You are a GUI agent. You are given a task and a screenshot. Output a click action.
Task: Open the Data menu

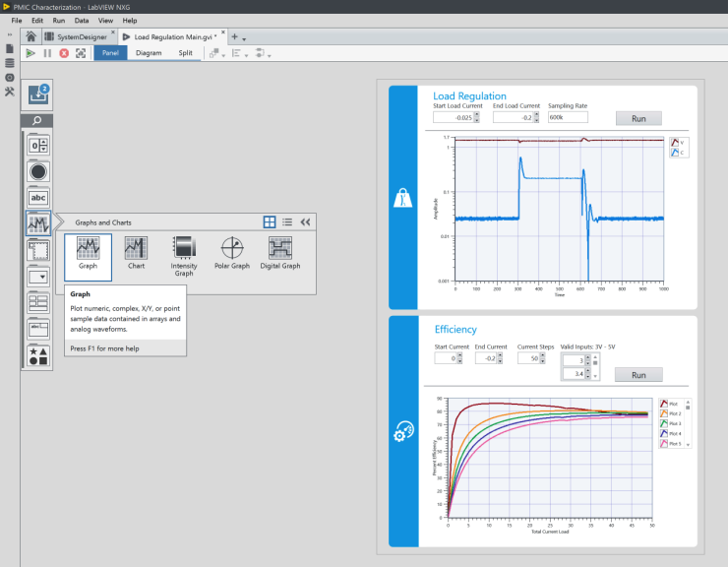point(81,20)
